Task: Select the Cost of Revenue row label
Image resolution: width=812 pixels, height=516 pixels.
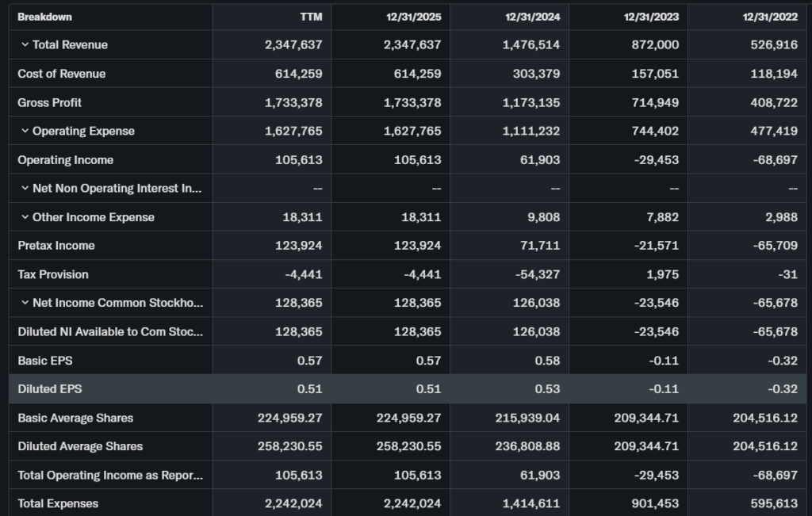Action: tap(62, 74)
